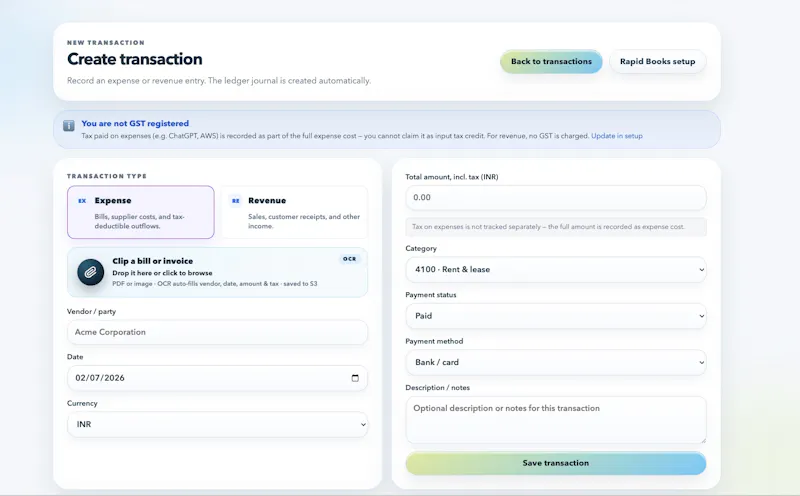Screen dimensions: 800x496
Task: Select the Expense transaction type
Action: click(x=141, y=212)
